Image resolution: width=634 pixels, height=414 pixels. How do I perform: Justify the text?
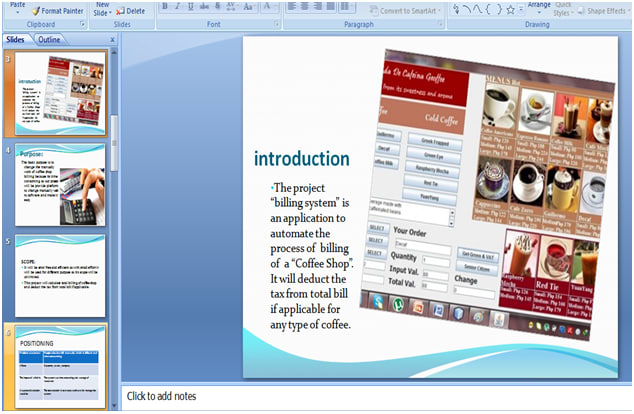click(x=330, y=6)
